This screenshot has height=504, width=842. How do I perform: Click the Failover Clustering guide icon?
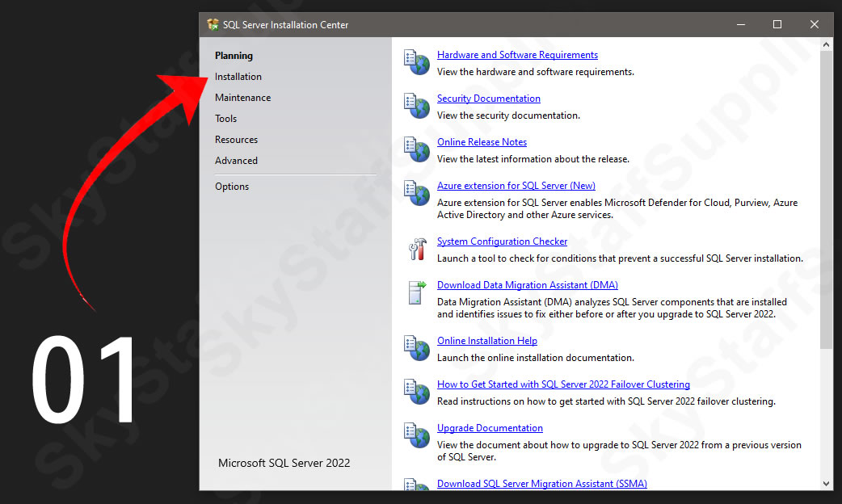click(417, 392)
